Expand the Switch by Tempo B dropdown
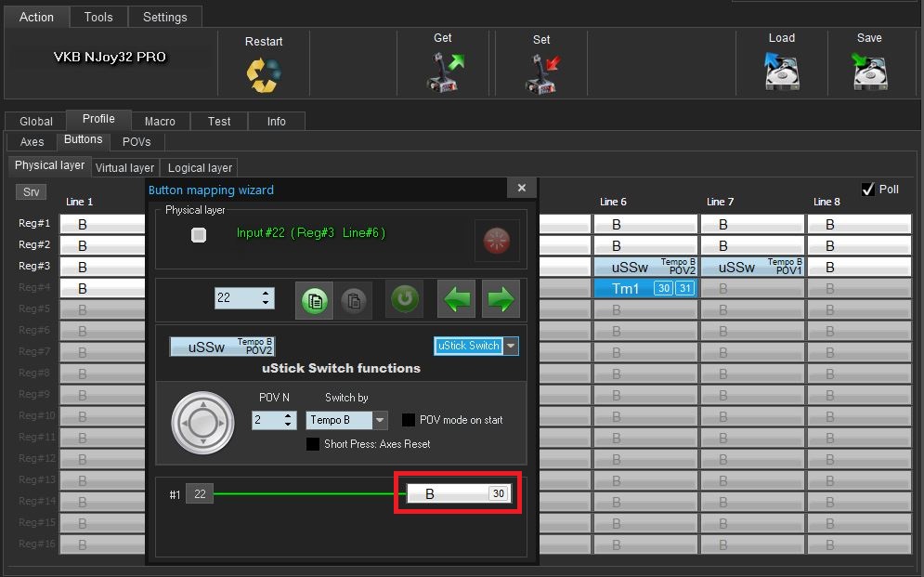Viewport: 924px width, 577px height. [379, 421]
